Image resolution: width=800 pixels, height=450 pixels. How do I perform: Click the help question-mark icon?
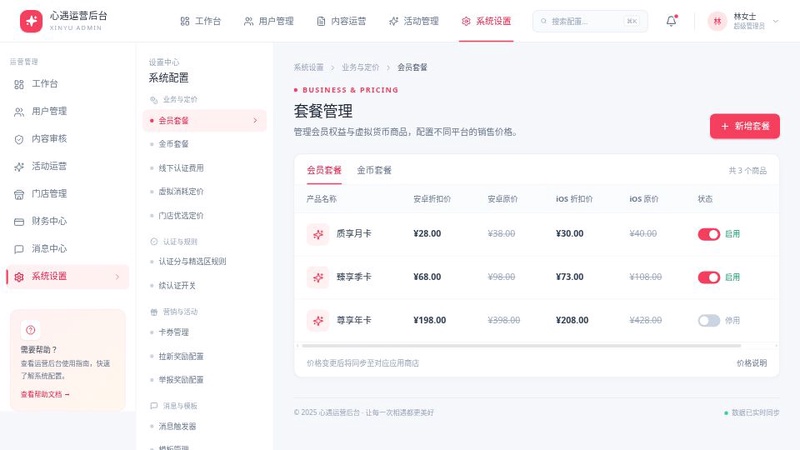pyautogui.click(x=30, y=330)
